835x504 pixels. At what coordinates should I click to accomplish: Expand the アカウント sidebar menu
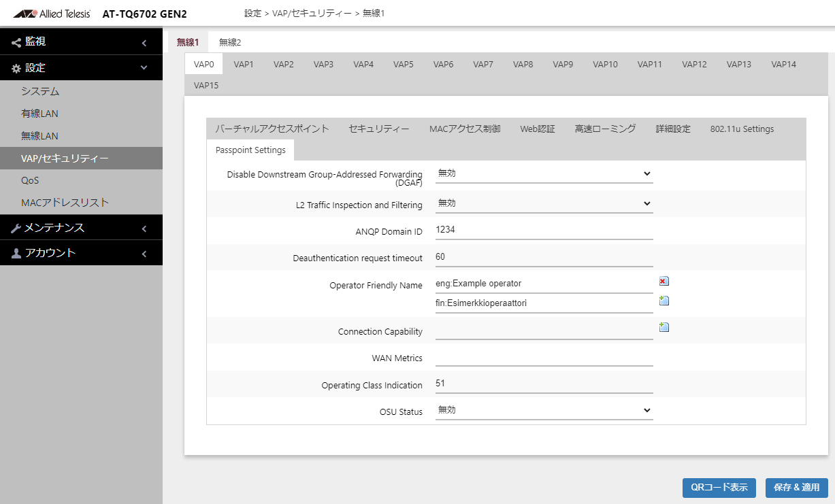(x=81, y=253)
